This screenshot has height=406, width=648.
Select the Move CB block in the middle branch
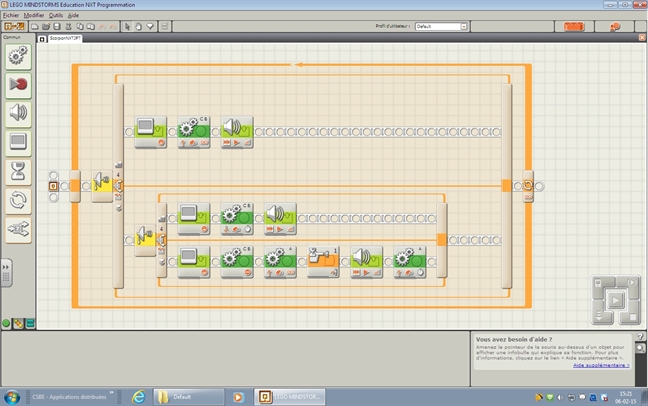click(237, 219)
